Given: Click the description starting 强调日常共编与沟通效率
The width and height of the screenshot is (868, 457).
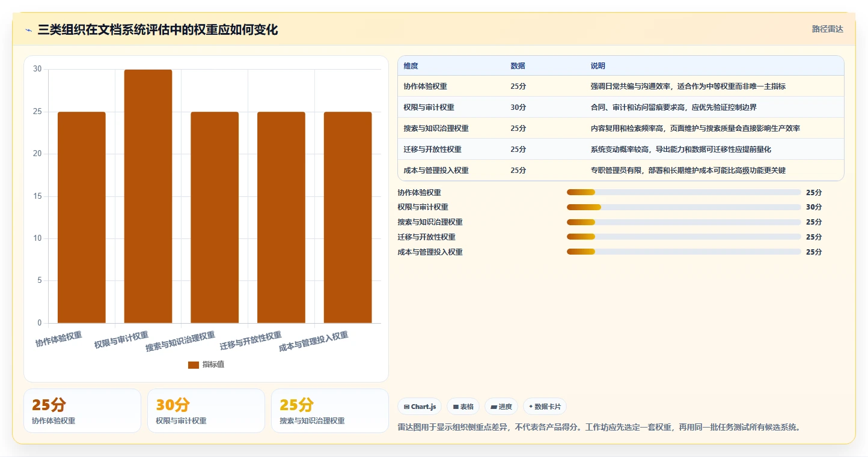Looking at the screenshot, I should (x=688, y=86).
